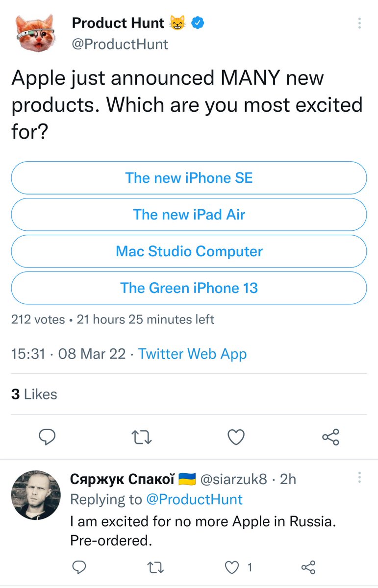The height and width of the screenshot is (588, 378).
Task: Open the @ProductHunt mention in the reply
Action: pos(194,499)
